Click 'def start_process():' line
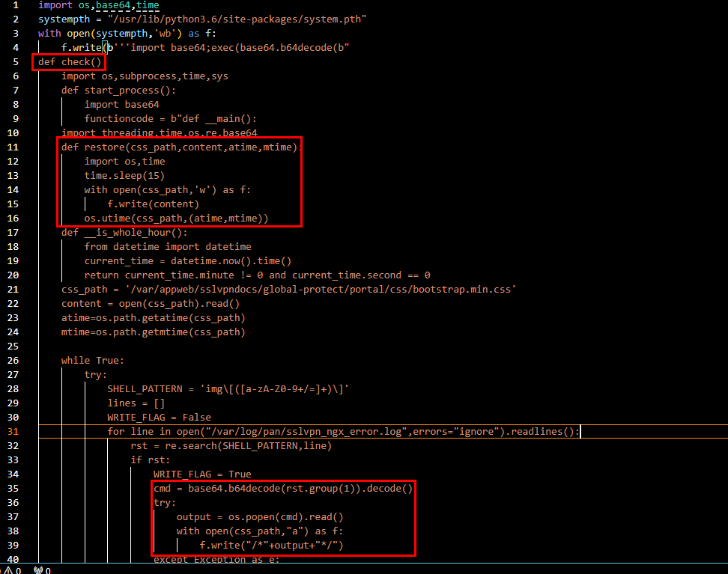 (x=119, y=90)
